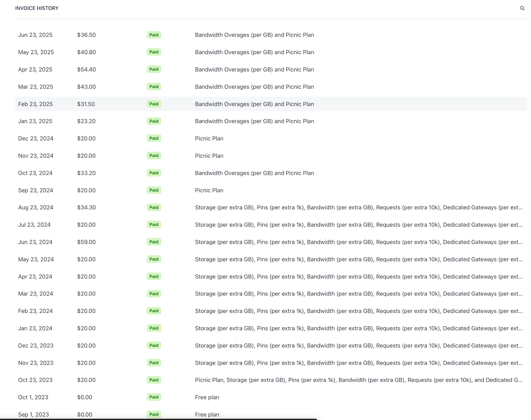Click Paid badge for Mar 23, 2024
Screen dimensions: 531x420
pyautogui.click(x=154, y=294)
